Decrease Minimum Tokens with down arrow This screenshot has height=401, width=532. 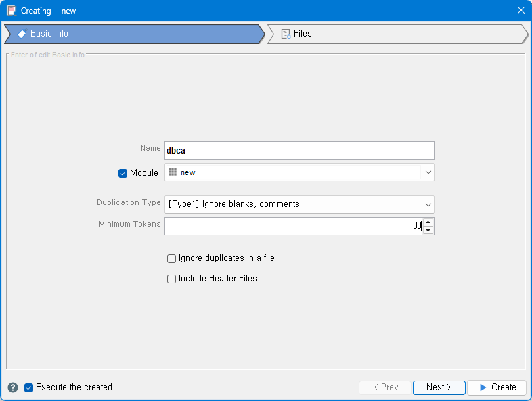428,230
